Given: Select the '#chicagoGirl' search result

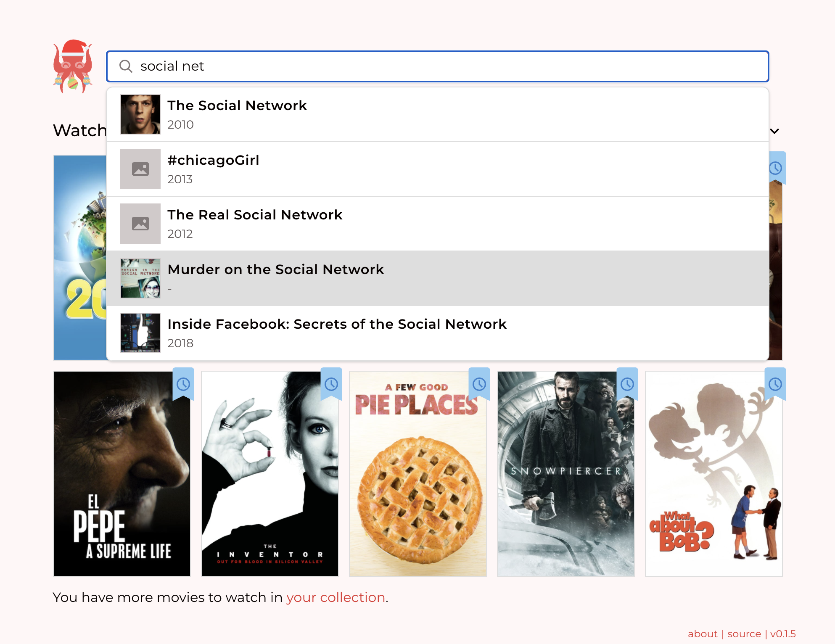Looking at the screenshot, I should 437,169.
